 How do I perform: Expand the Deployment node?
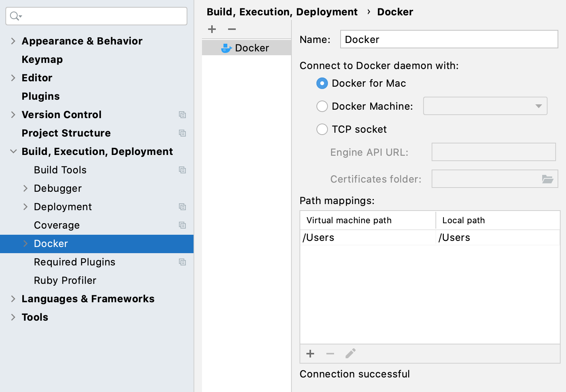coord(25,207)
